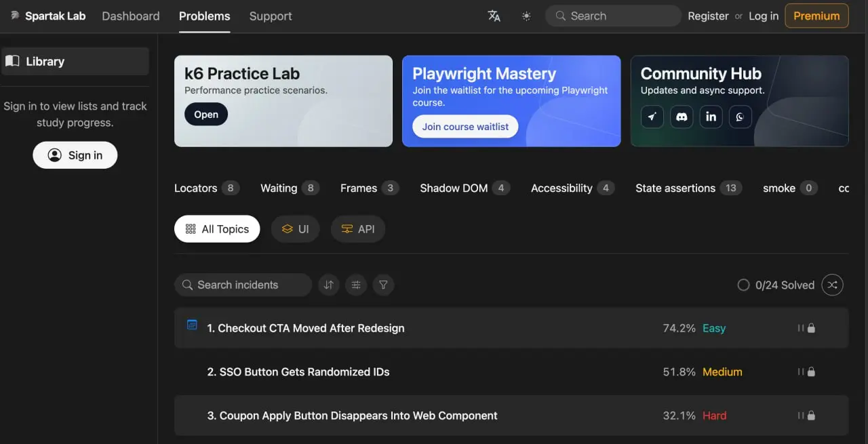The image size is (868, 444).
Task: Select the All Topics filter
Action: pyautogui.click(x=217, y=229)
